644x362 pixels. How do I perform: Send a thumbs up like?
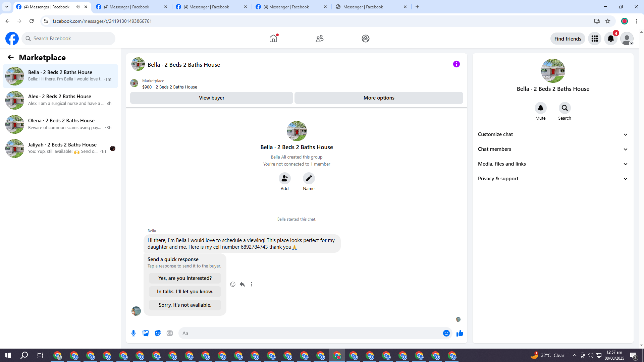coord(460,333)
